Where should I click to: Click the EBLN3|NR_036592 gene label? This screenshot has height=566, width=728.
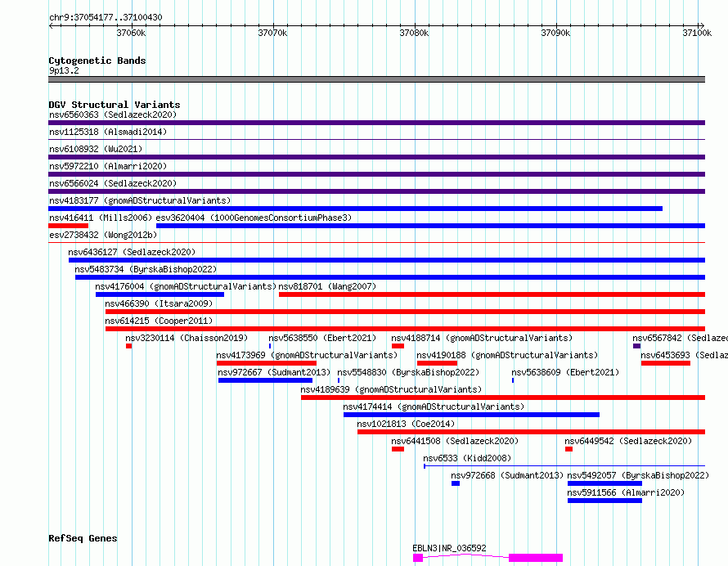pos(449,548)
